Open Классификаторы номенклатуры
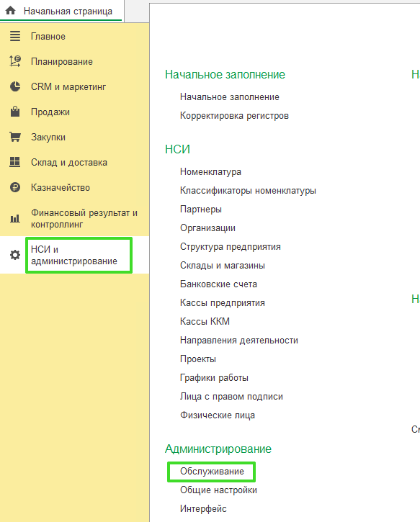Viewport: 420px width, 522px height. [x=248, y=190]
